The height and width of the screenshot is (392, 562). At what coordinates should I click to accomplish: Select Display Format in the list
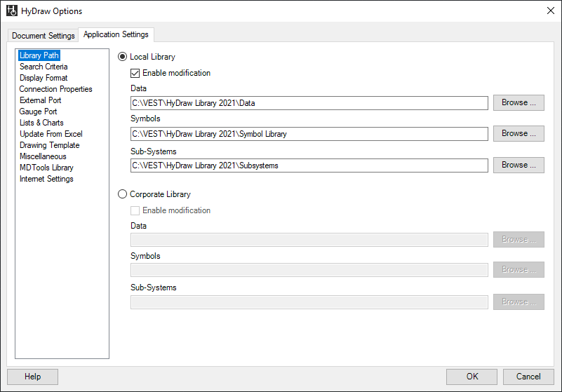click(x=44, y=78)
